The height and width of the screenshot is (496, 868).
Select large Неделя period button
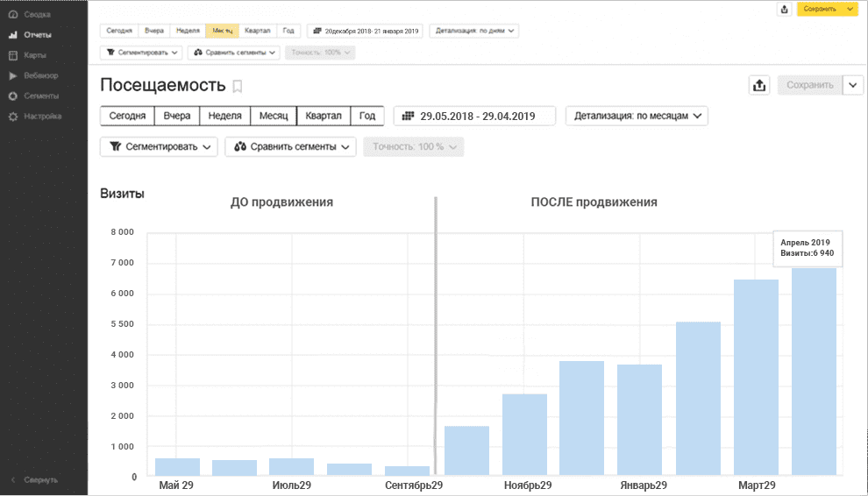[224, 116]
